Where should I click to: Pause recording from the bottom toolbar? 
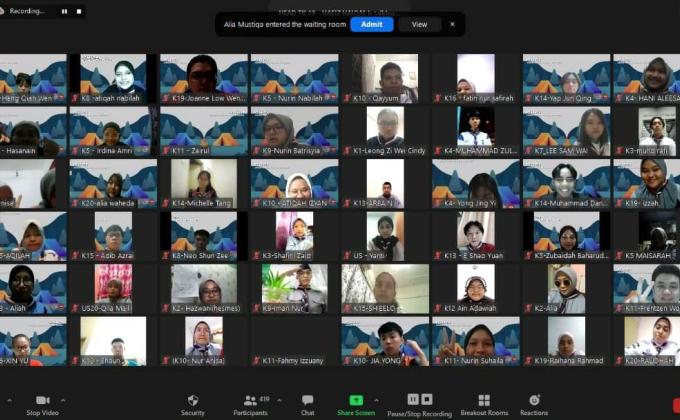pos(413,399)
